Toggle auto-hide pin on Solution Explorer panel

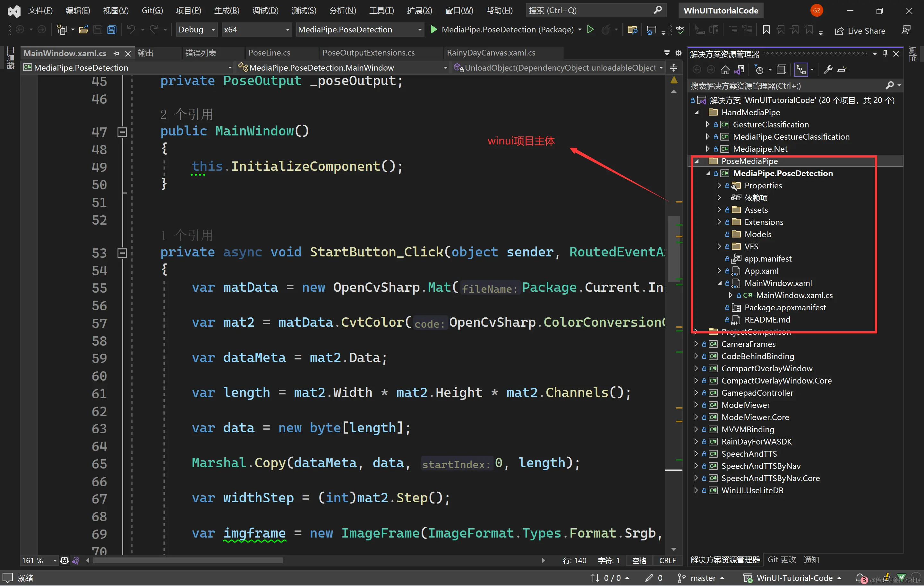[x=885, y=54]
